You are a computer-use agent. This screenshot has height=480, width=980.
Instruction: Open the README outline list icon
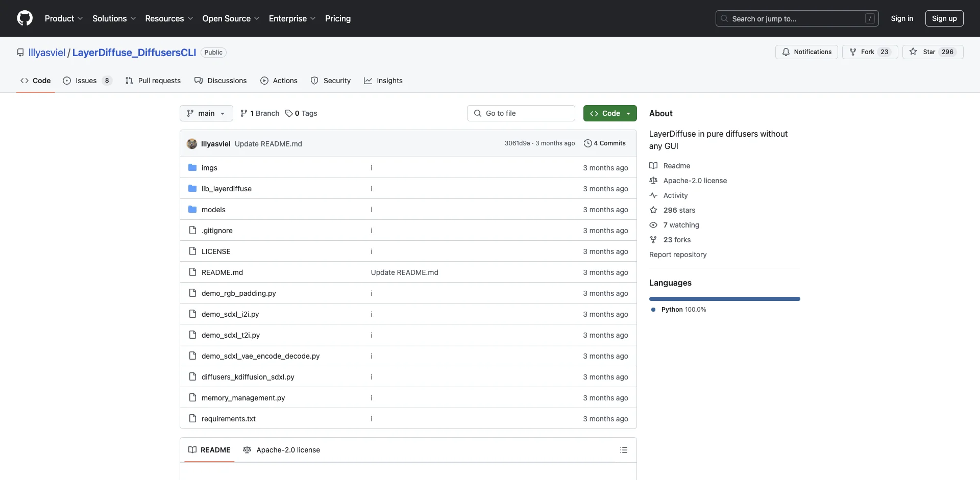coord(624,450)
